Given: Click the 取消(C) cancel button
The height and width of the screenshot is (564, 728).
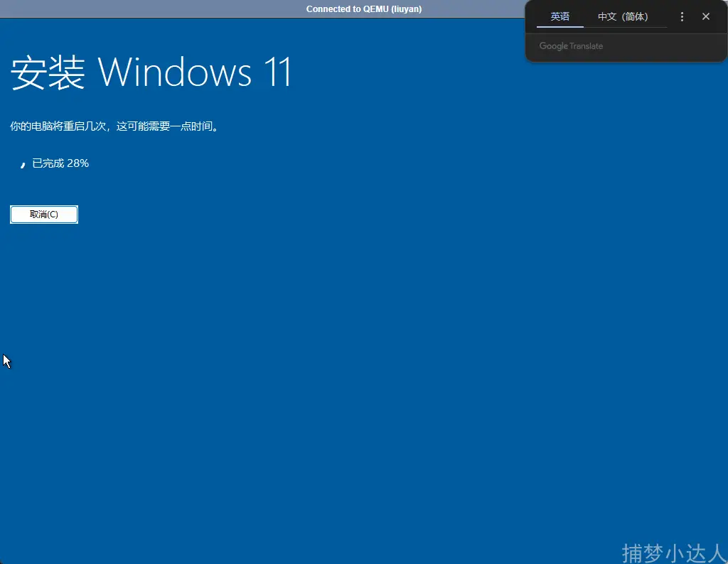Looking at the screenshot, I should 44,215.
